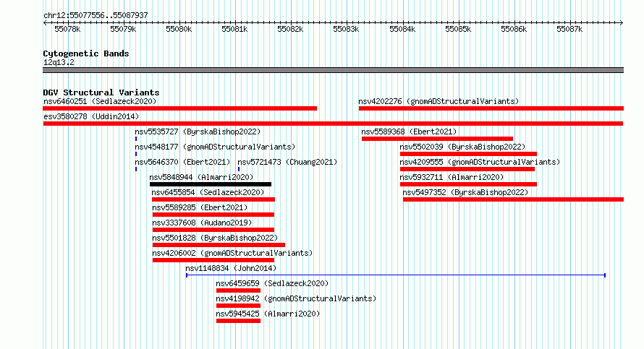Select the nsv5502039 (ByrskaBishop2022) label
Screen dimensions: 644x349
[462, 147]
